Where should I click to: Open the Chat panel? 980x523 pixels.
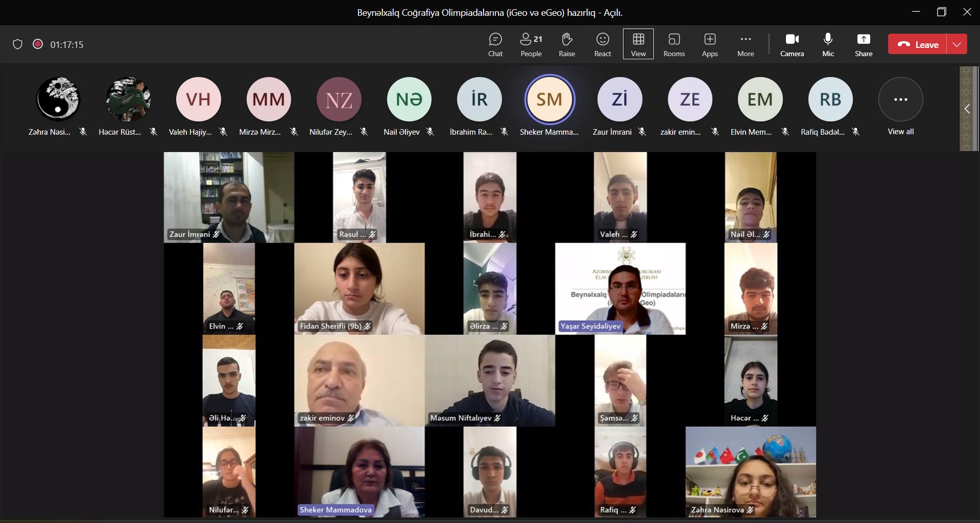(495, 44)
